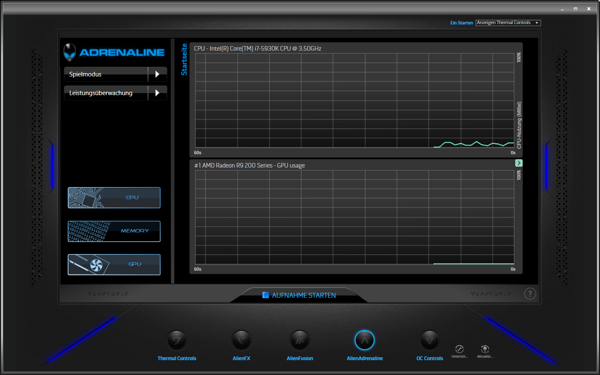
Task: Close the application window
Action: tap(589, 8)
